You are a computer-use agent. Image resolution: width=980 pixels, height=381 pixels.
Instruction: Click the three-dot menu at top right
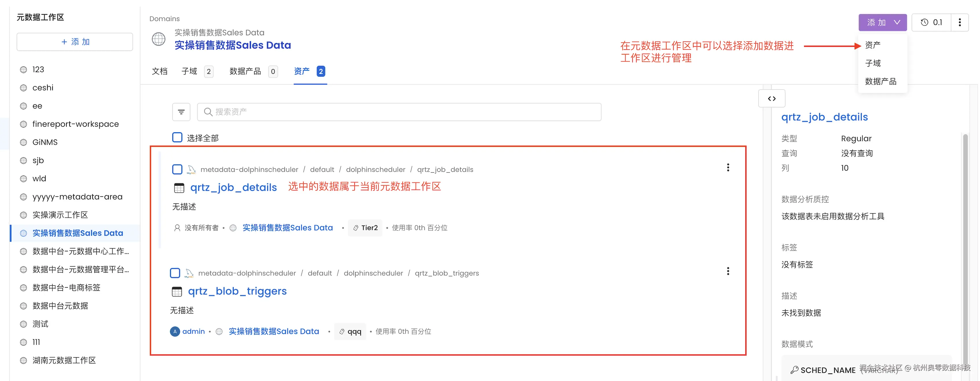coord(960,22)
